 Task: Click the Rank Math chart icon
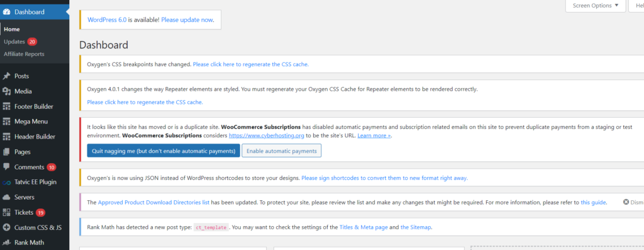pos(6,242)
